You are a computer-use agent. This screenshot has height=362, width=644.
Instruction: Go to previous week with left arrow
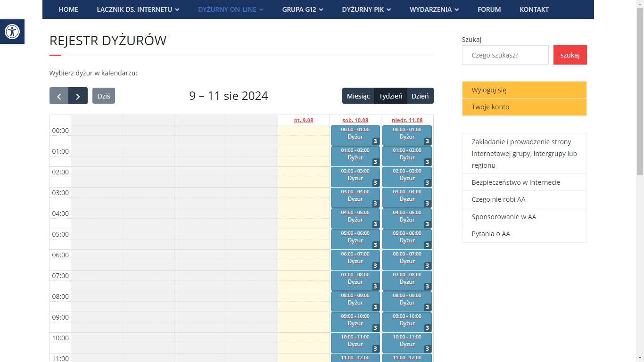pyautogui.click(x=59, y=96)
